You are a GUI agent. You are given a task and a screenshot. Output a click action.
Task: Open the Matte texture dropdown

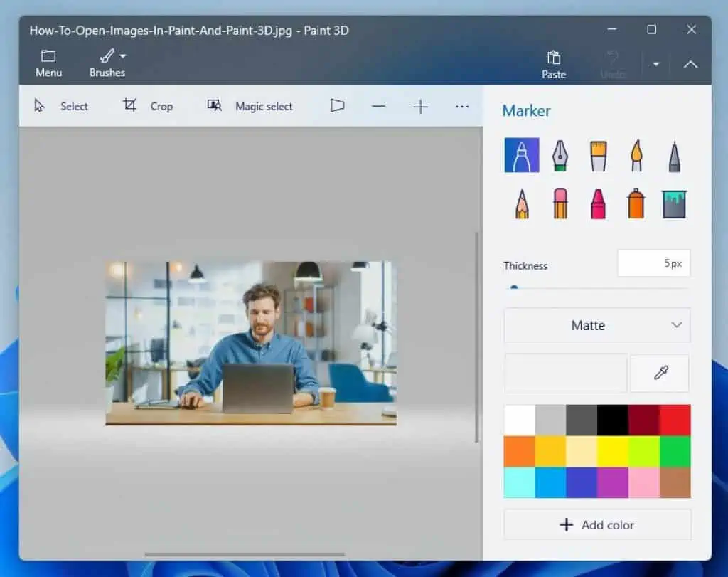click(x=596, y=325)
